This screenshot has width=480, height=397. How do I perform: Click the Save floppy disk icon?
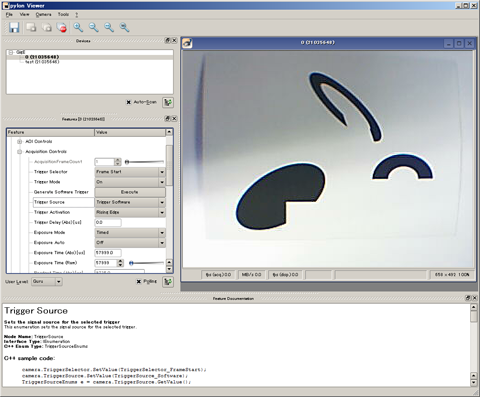coord(14,27)
